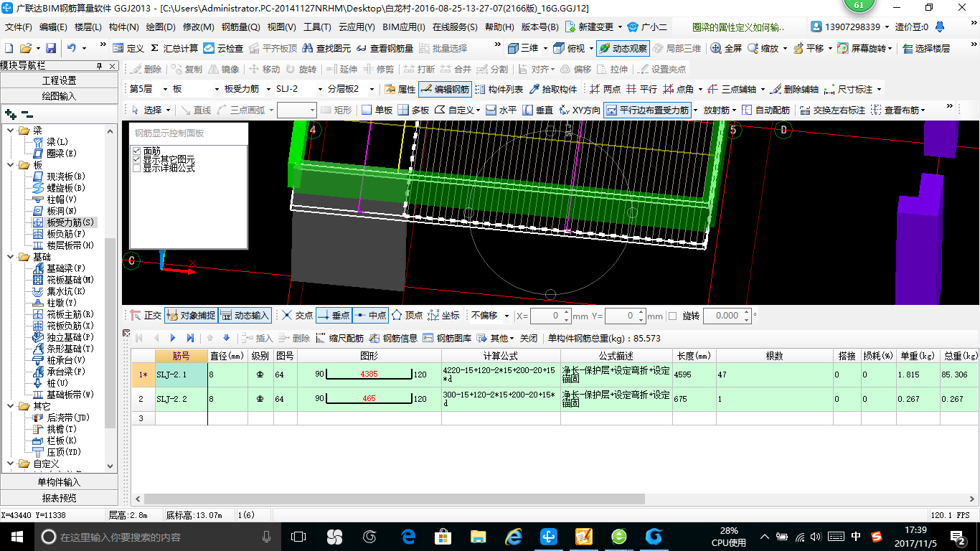The width and height of the screenshot is (980, 551).
Task: Collapse the 基础 tree folder
Action: pos(10,257)
